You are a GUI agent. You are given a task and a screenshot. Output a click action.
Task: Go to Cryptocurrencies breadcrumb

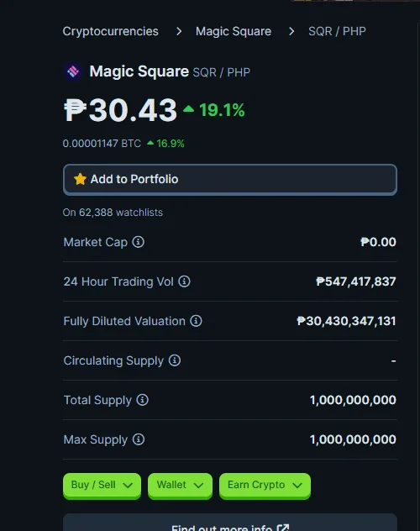point(110,31)
